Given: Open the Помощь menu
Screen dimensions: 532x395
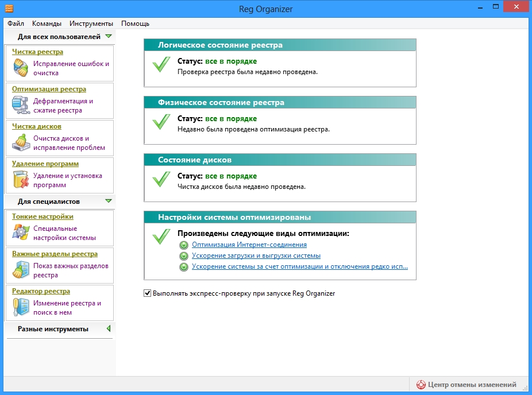Looking at the screenshot, I should tap(135, 24).
